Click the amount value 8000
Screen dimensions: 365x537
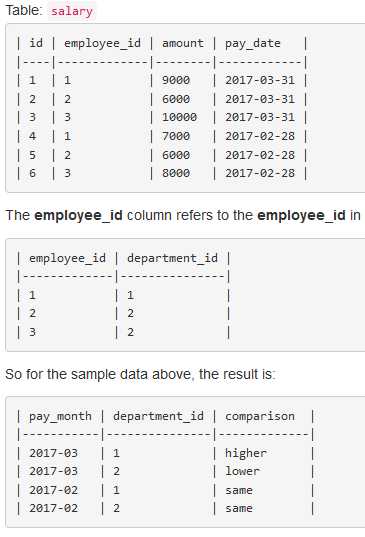click(x=176, y=173)
